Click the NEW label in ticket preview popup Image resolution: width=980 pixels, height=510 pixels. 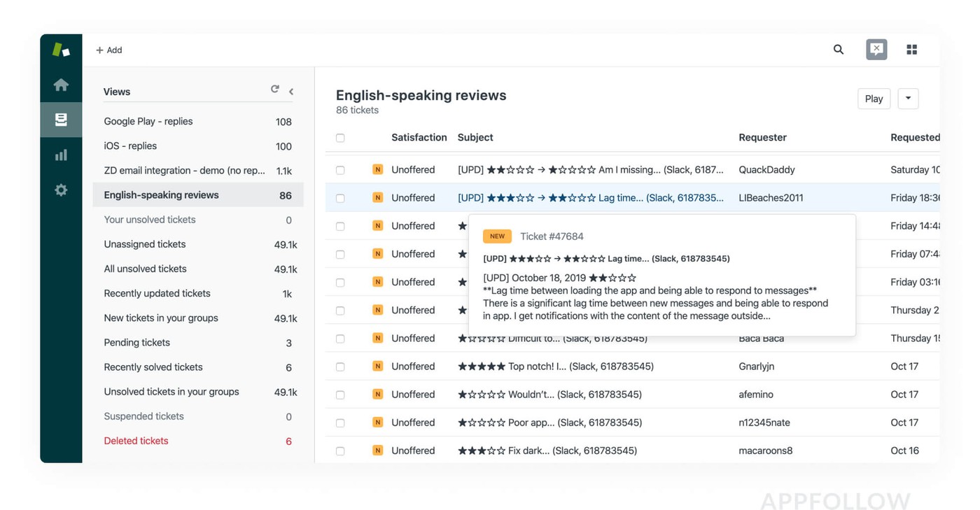coord(498,236)
